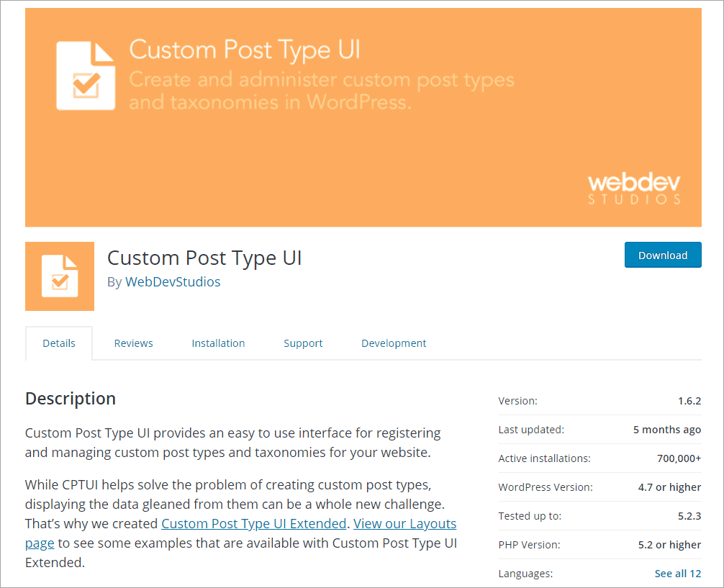Switch to the Reviews tab
The width and height of the screenshot is (724, 588).
click(x=133, y=343)
